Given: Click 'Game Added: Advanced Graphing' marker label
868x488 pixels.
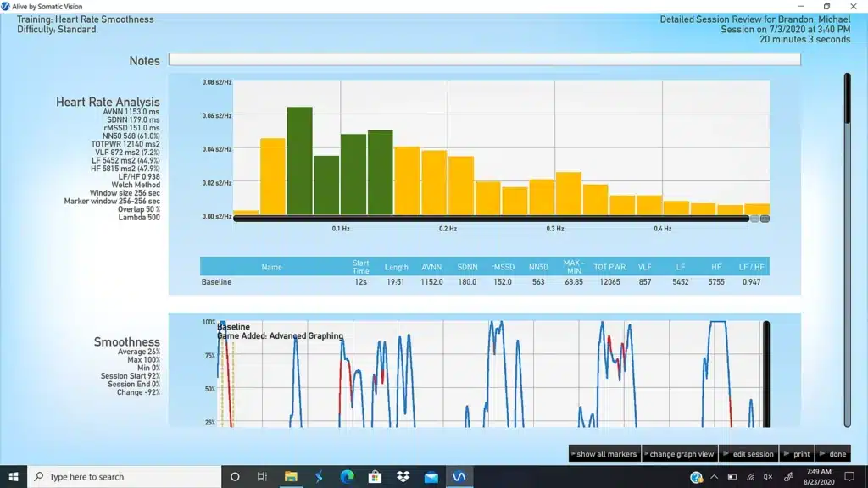Looking at the screenshot, I should (x=280, y=335).
